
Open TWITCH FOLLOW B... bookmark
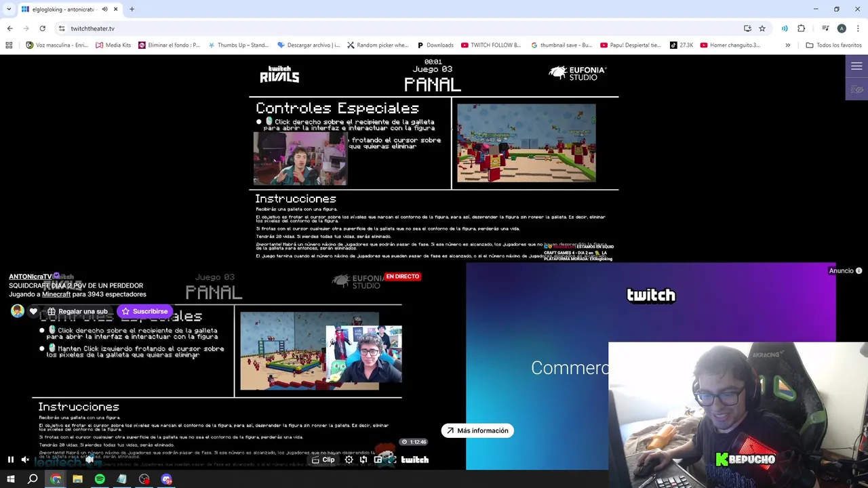491,45
